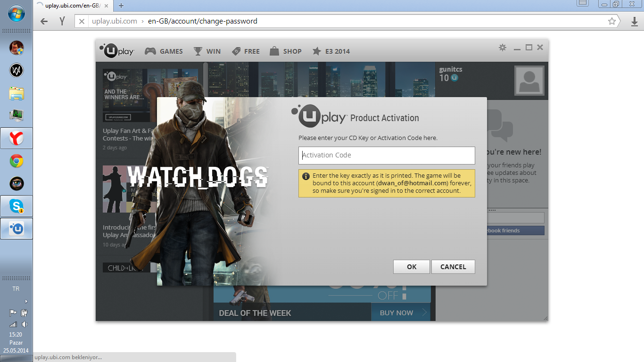This screenshot has height=362, width=644.
Task: Click browser back arrow
Action: click(x=44, y=21)
